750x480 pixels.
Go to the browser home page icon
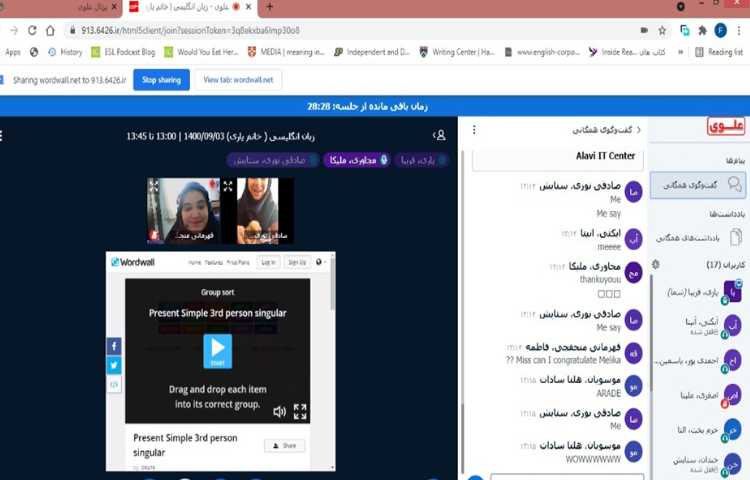[x=50, y=31]
